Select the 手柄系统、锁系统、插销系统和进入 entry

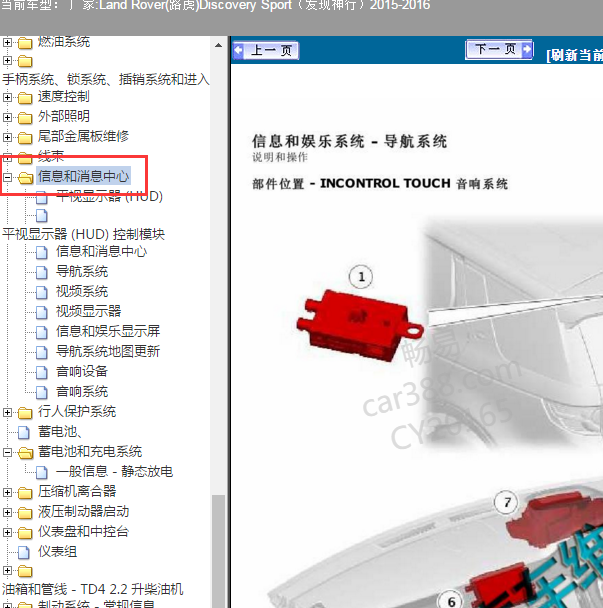[105, 79]
